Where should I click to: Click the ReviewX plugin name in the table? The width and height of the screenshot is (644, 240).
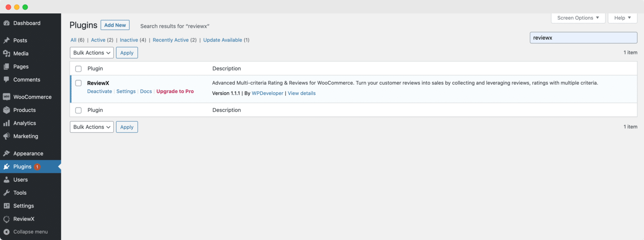98,83
